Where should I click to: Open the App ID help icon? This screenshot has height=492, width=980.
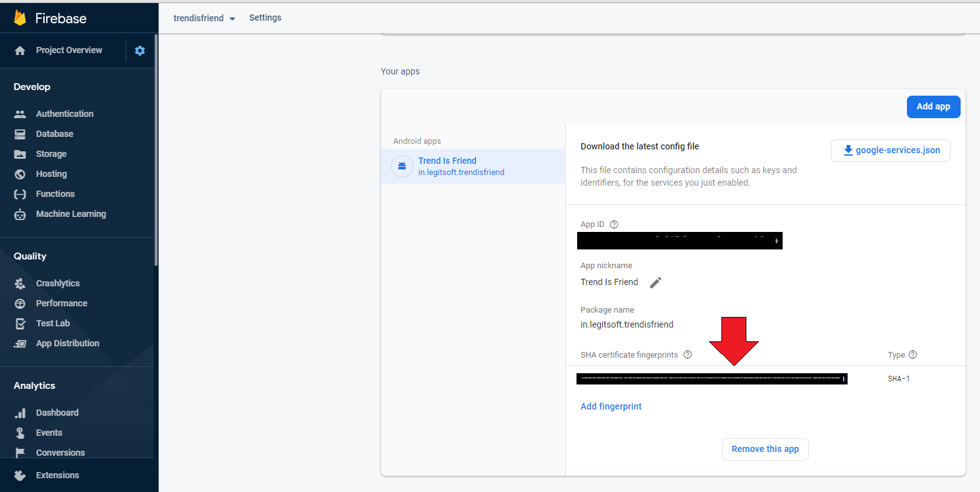click(x=614, y=224)
